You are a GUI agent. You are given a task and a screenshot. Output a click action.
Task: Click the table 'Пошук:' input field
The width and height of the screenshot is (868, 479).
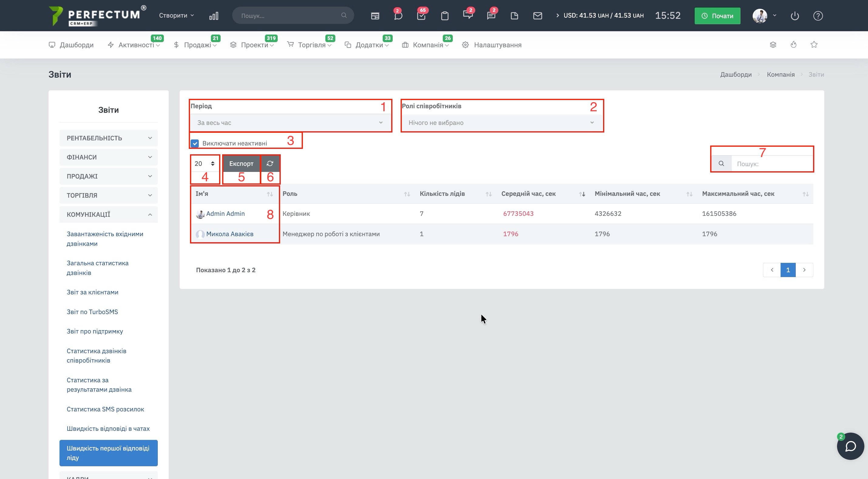pos(771,164)
